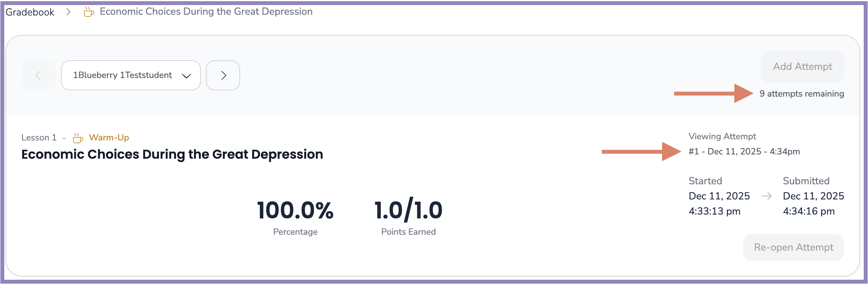This screenshot has height=284, width=868.
Task: Click the 9 attempts remaining text
Action: [x=802, y=94]
